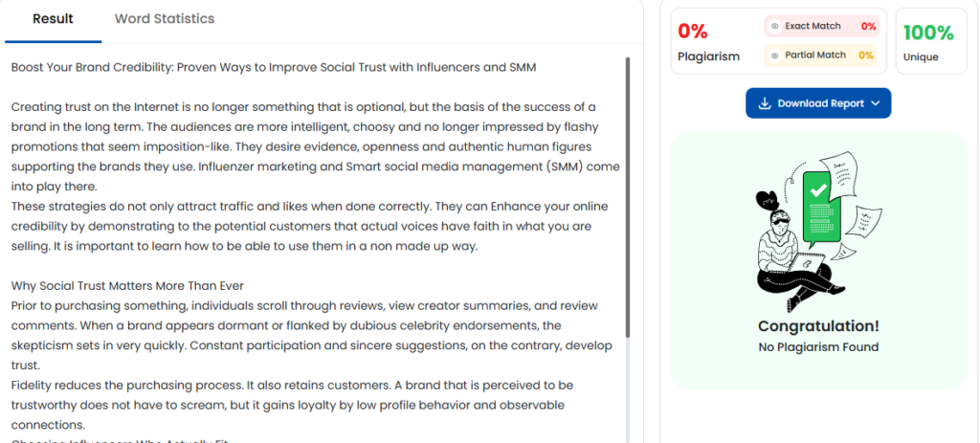Click the download arrow icon on report button
The height and width of the screenshot is (443, 980).
coord(765,103)
